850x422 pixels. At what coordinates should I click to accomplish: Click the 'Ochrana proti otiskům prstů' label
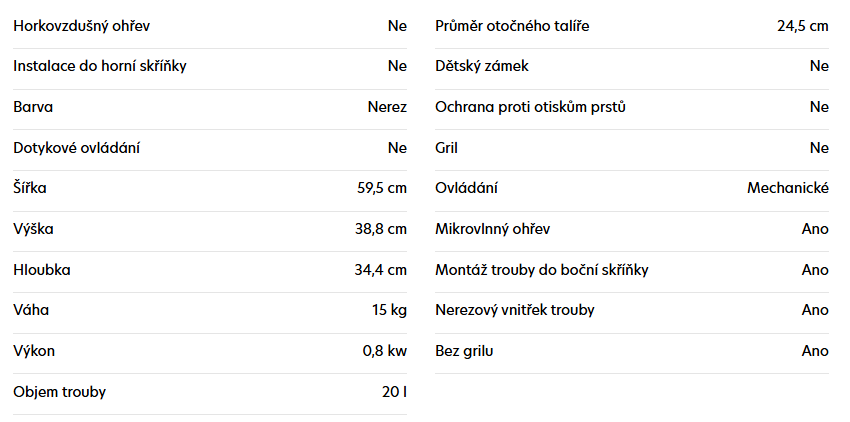(530, 107)
